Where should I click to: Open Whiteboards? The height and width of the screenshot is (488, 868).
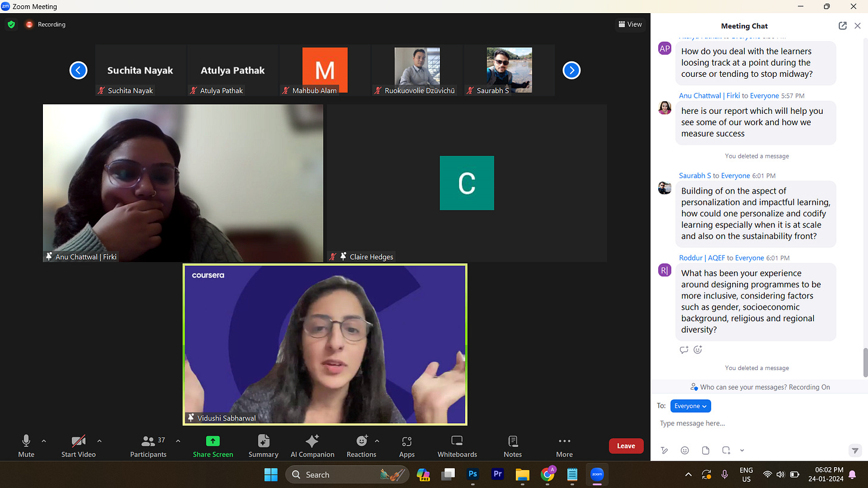(457, 446)
